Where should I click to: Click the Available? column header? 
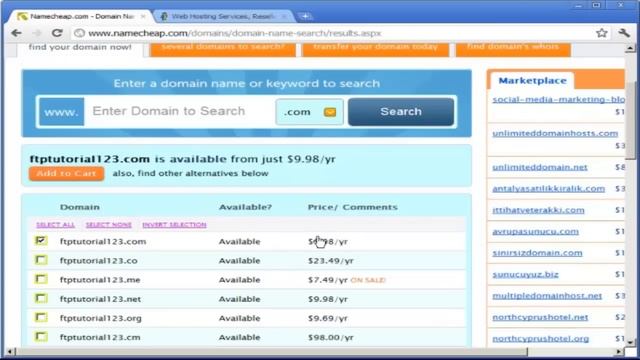pyautogui.click(x=245, y=207)
